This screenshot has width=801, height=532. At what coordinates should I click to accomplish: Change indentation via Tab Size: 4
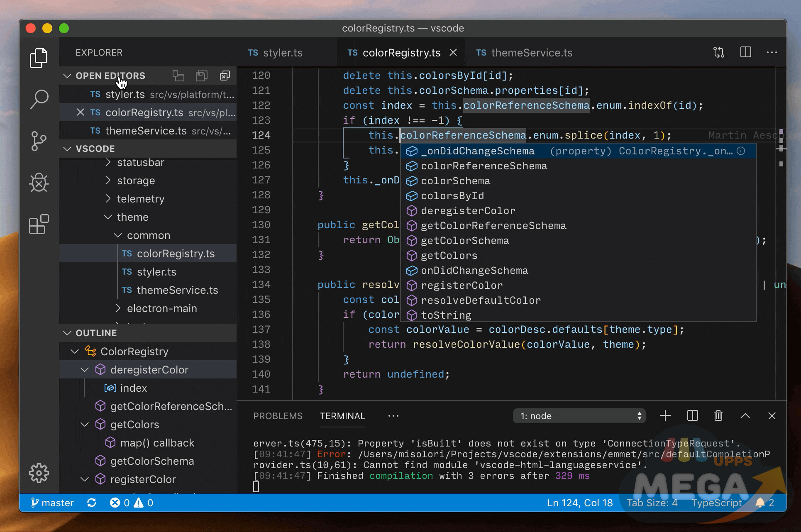click(652, 503)
